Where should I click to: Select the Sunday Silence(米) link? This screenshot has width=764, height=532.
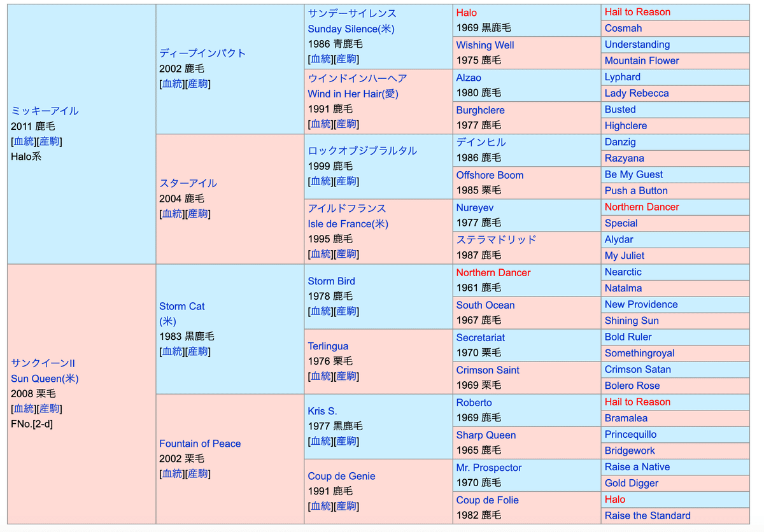[351, 29]
